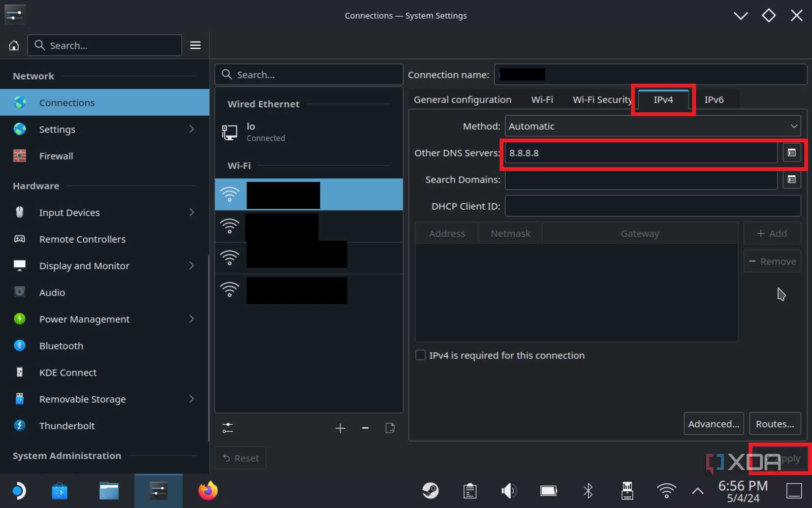Viewport: 812px width, 508px height.
Task: Open KDE Connect from the sidebar
Action: click(x=20, y=373)
